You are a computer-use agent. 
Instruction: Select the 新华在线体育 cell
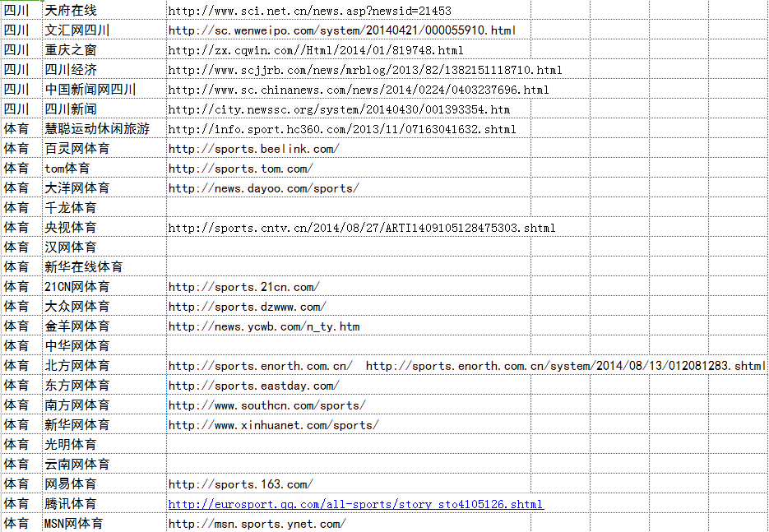[x=104, y=266]
